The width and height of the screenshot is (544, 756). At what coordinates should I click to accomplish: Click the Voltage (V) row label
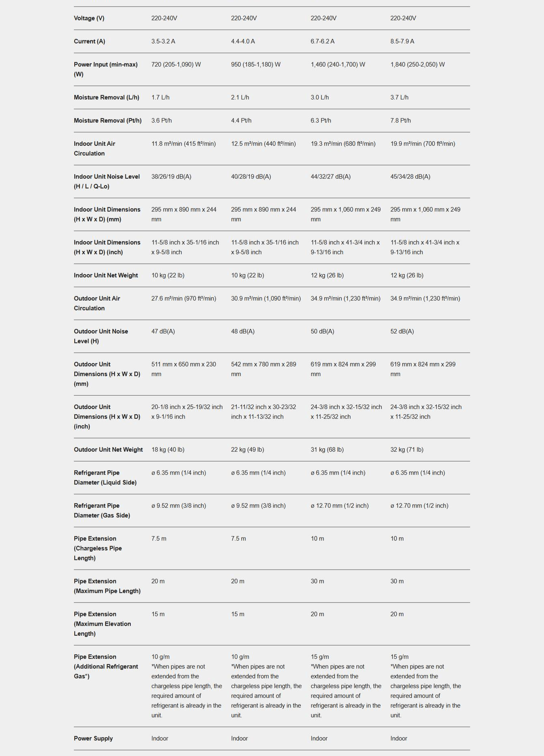89,18
